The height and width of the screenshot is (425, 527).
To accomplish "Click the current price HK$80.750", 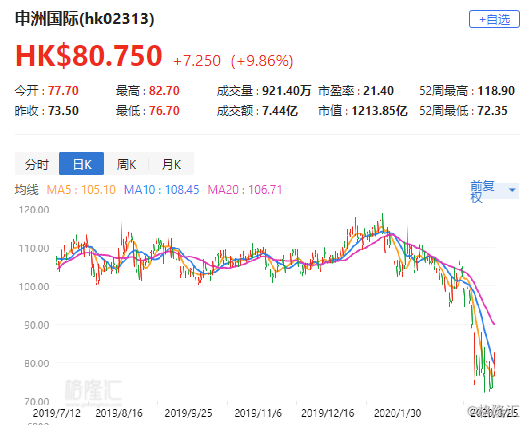I will pos(89,55).
